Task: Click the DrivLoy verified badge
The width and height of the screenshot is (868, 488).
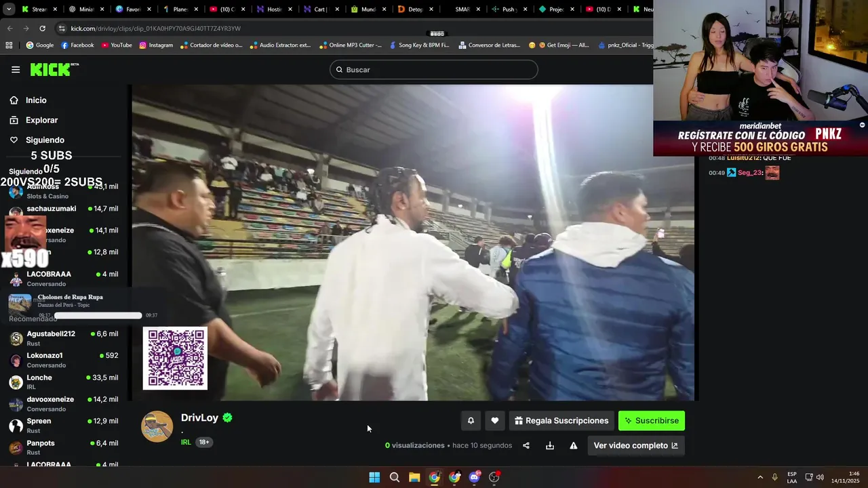Action: [x=228, y=418]
